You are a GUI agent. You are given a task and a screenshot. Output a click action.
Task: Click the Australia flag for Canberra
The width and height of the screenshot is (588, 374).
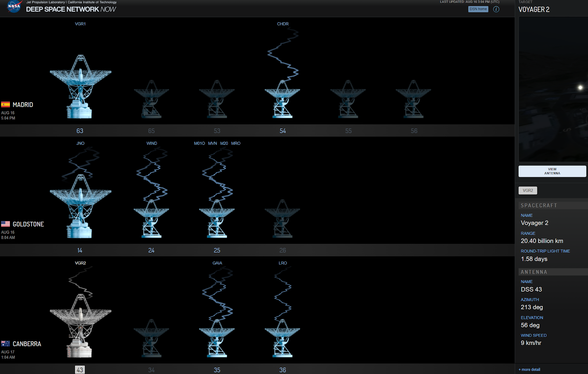6,343
